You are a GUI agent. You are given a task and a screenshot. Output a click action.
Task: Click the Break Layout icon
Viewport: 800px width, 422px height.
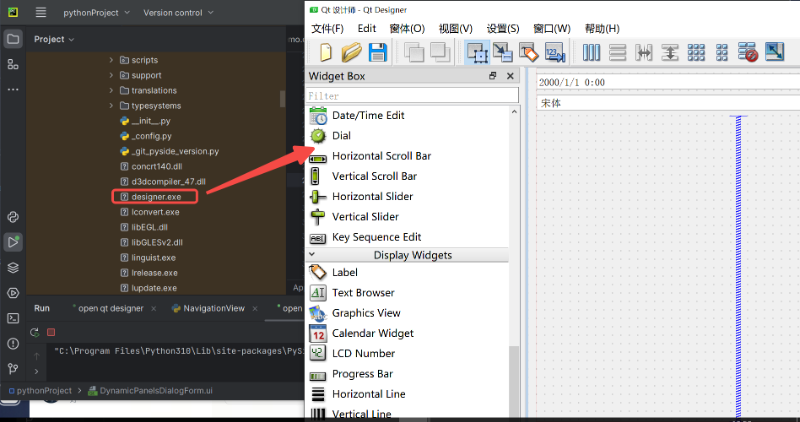click(x=748, y=52)
